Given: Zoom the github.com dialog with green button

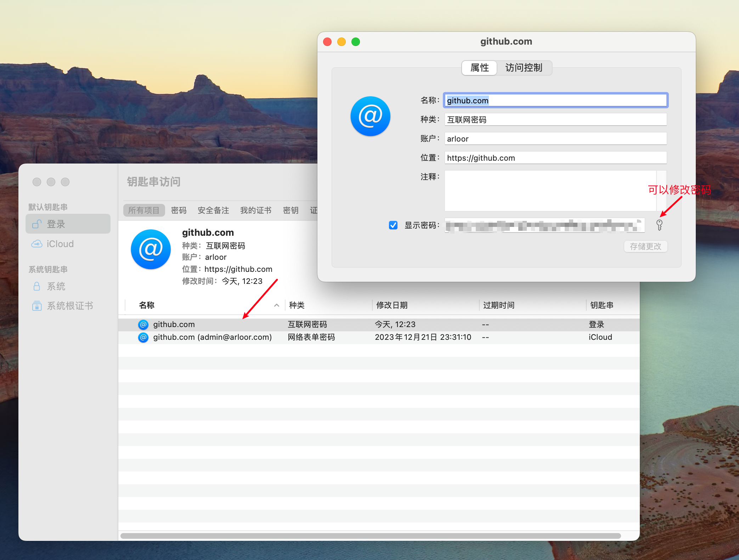Looking at the screenshot, I should [356, 42].
